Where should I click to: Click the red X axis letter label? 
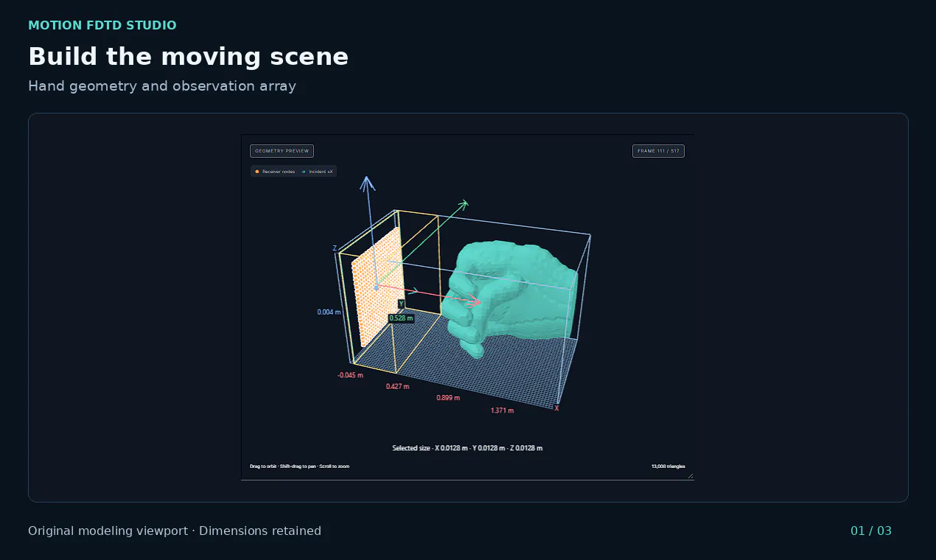coord(556,408)
